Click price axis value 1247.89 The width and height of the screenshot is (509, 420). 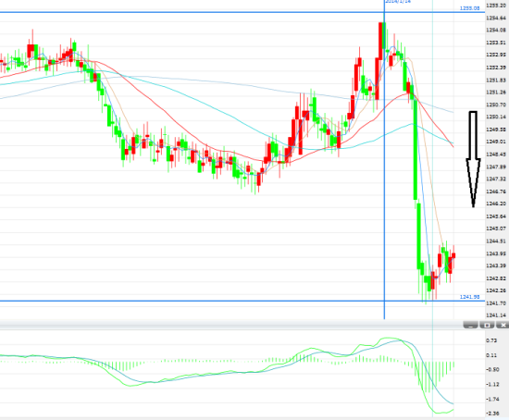click(x=496, y=167)
